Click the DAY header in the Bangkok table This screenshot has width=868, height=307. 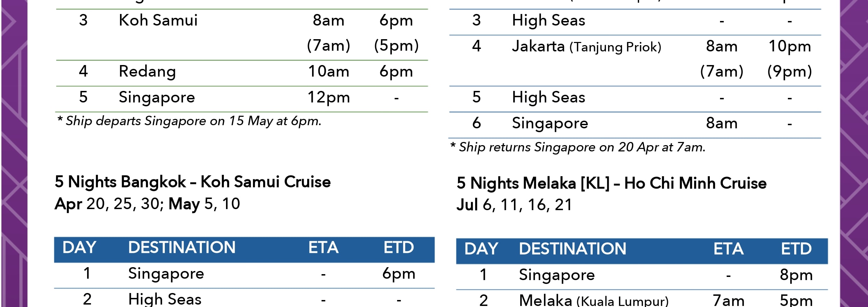click(x=79, y=248)
